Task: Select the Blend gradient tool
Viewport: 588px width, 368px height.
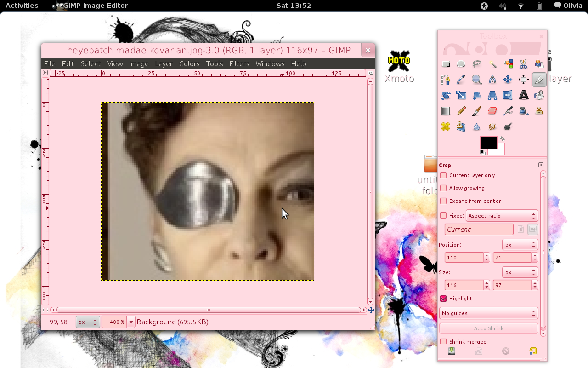Action: point(446,111)
